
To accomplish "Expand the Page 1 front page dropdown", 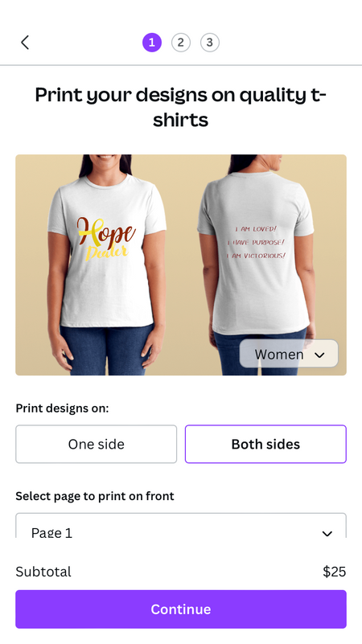I will [181, 526].
